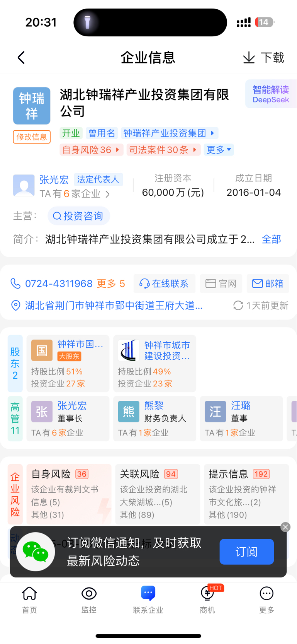The height and width of the screenshot is (644, 297).
Task: Tap 在线联系 headset button
Action: click(165, 284)
